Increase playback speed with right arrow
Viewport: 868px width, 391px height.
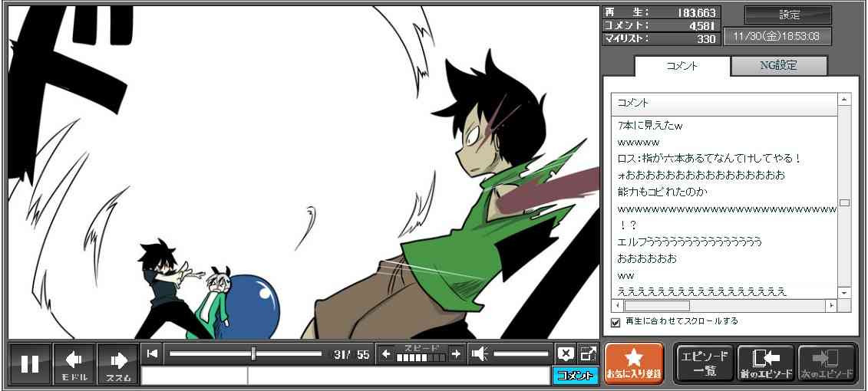coord(456,353)
